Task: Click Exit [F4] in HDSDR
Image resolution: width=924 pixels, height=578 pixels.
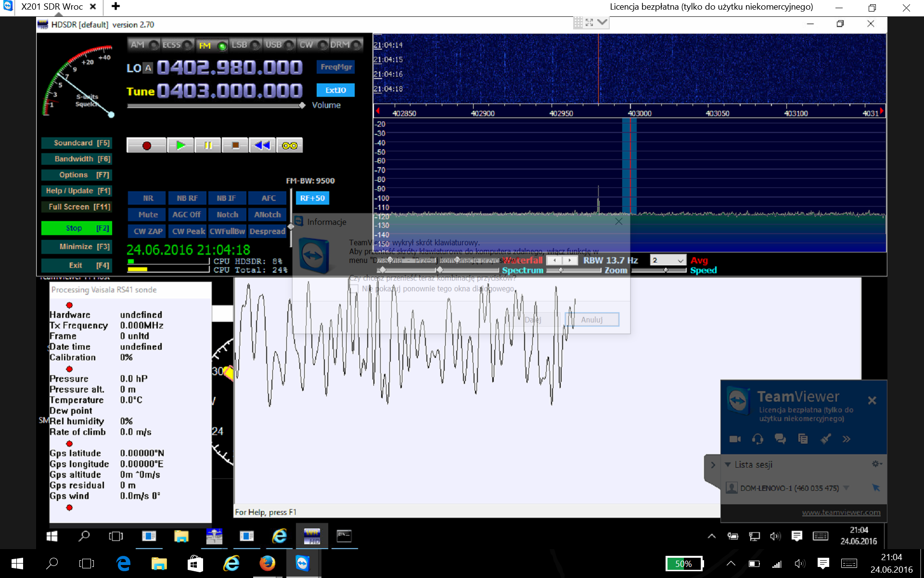Action: [x=77, y=265]
